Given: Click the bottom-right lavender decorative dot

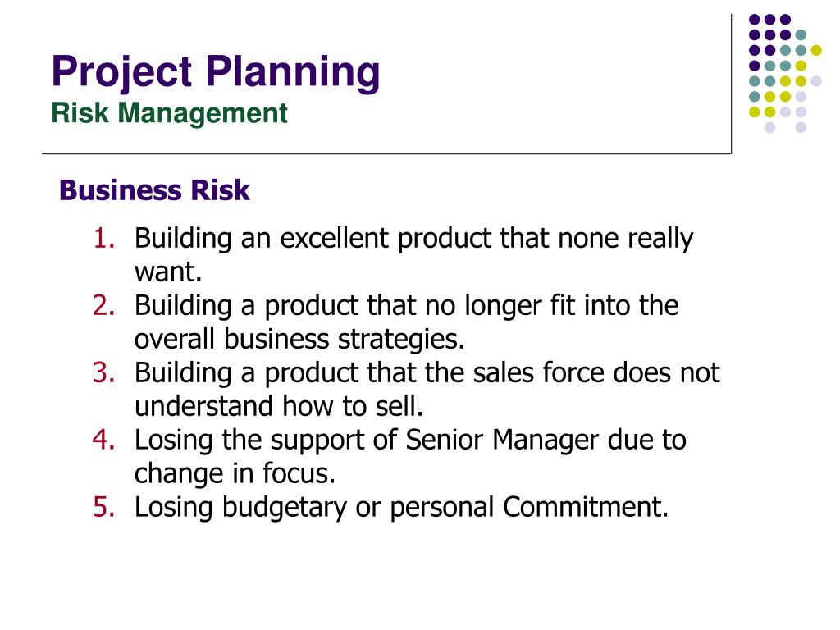Looking at the screenshot, I should (801, 127).
